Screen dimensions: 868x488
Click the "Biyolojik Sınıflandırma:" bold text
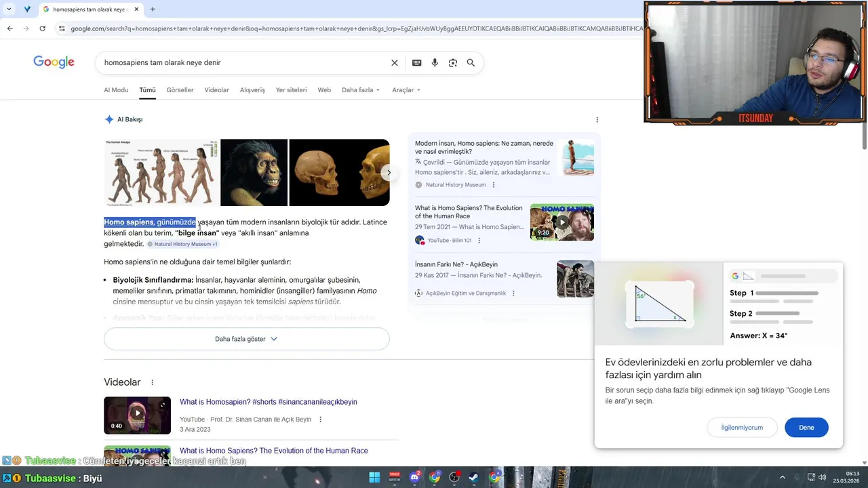153,280
